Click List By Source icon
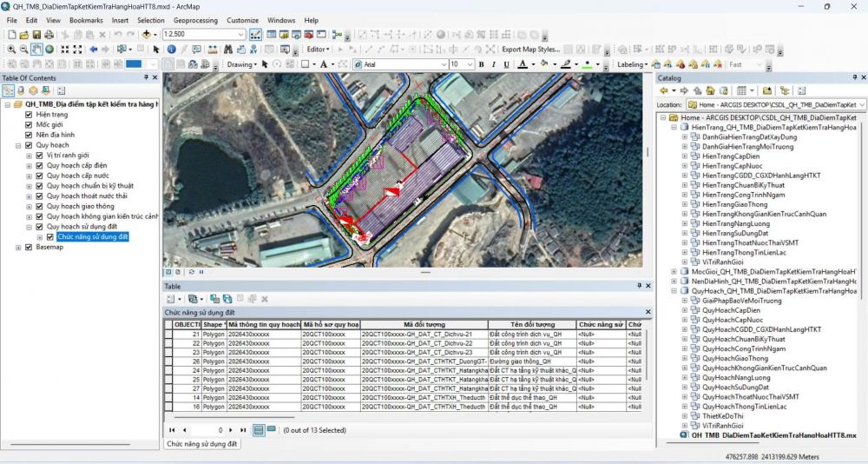The height and width of the screenshot is (464, 868). tap(21, 90)
